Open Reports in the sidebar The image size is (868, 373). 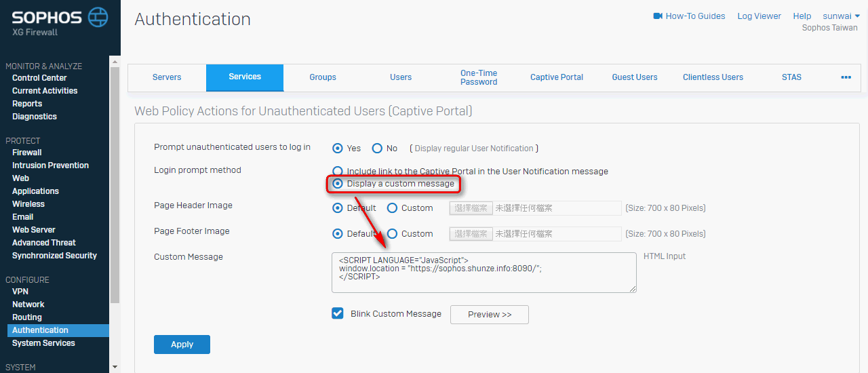[27, 104]
